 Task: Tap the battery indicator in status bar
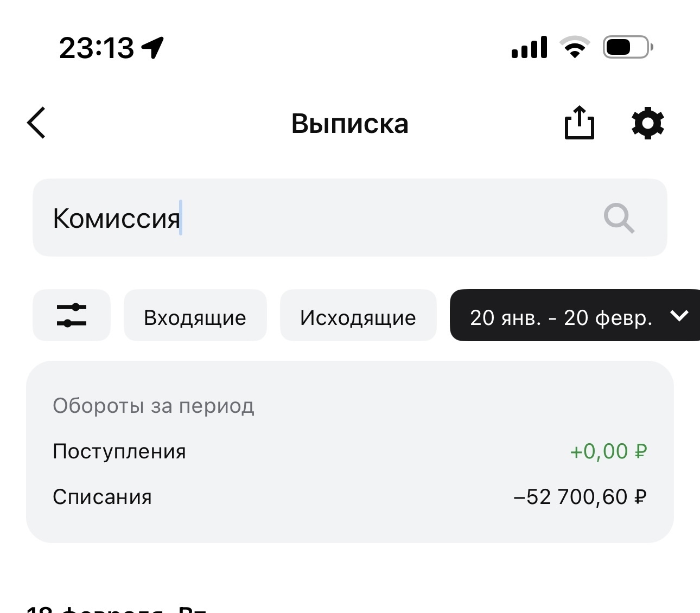pyautogui.click(x=628, y=47)
